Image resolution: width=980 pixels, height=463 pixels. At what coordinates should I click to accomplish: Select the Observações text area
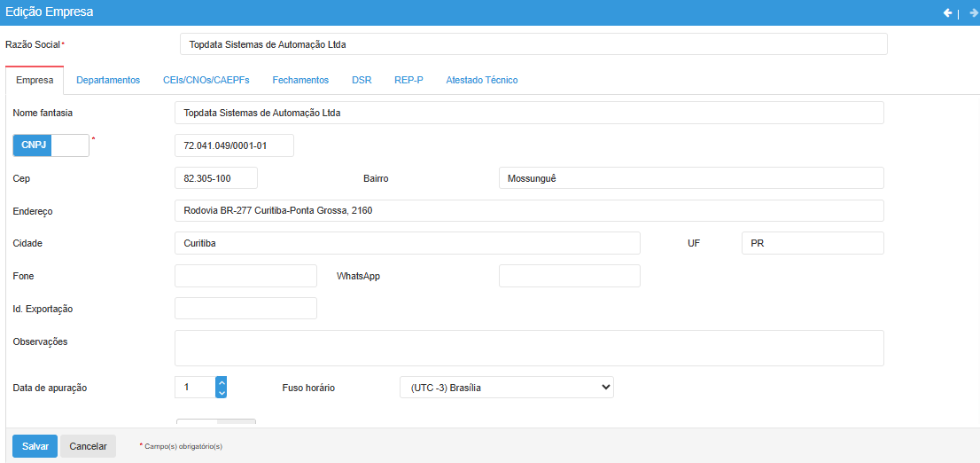[529, 348]
